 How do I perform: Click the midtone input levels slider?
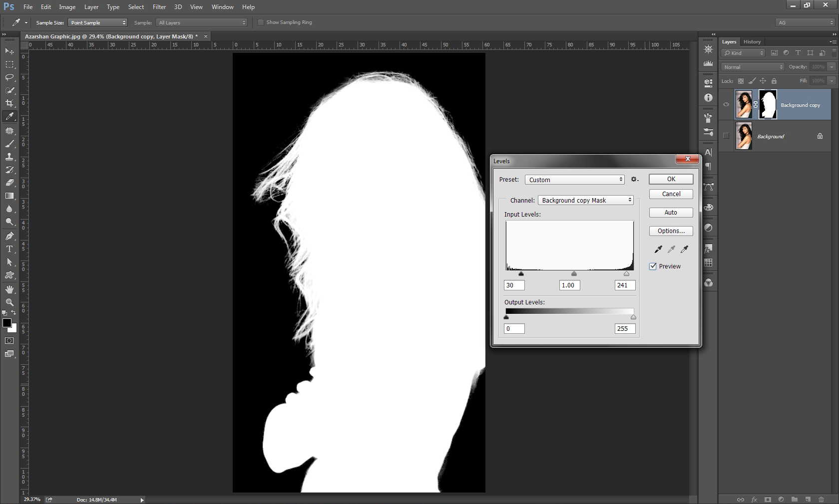574,274
